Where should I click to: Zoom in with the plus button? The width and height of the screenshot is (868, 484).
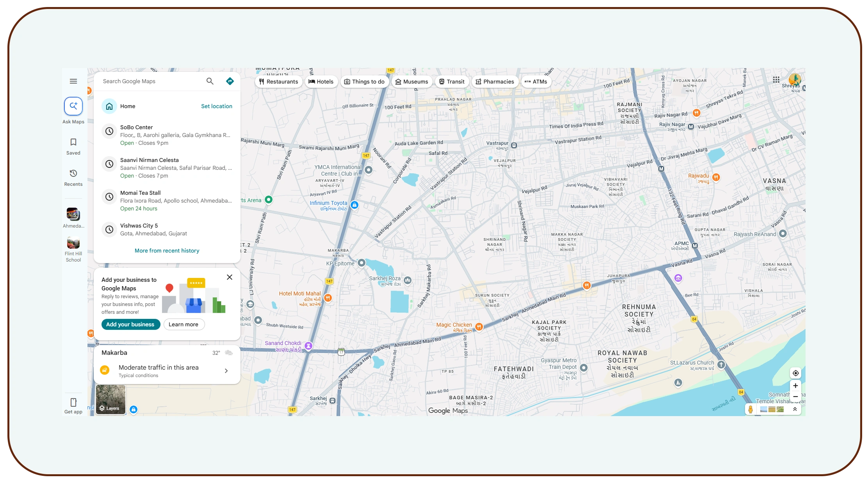795,386
